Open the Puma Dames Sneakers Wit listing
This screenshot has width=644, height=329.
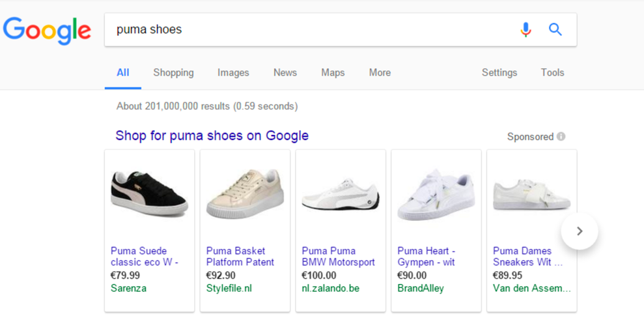tap(527, 256)
